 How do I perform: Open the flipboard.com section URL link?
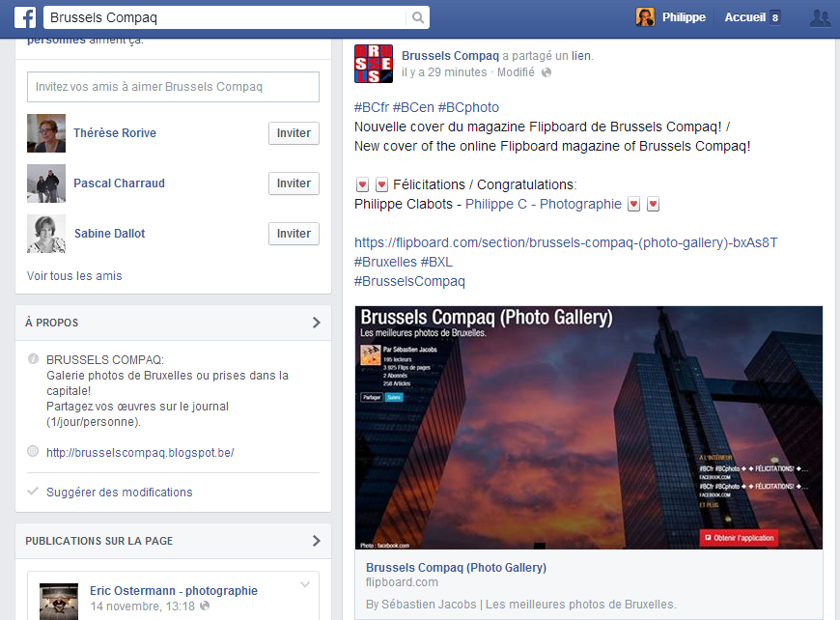point(566,242)
